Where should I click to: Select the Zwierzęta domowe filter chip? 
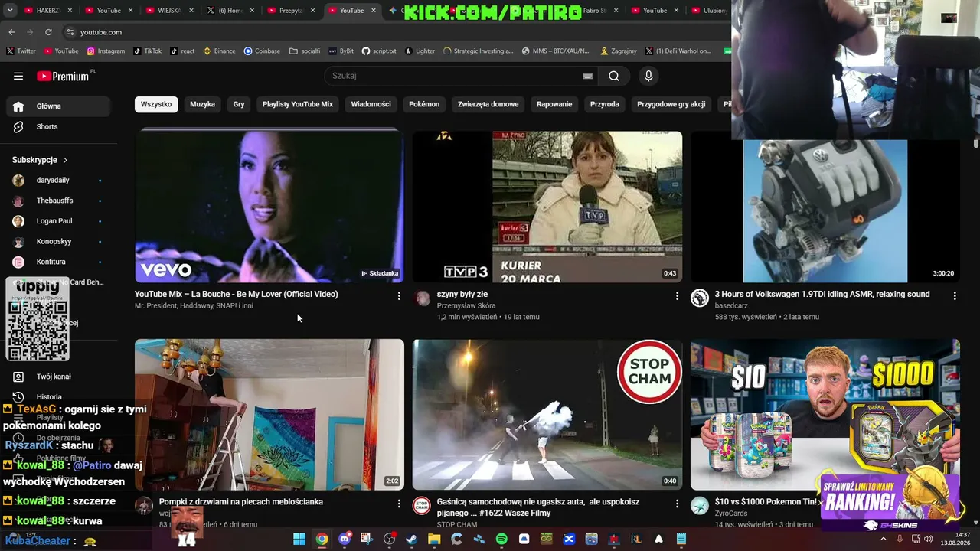click(488, 104)
